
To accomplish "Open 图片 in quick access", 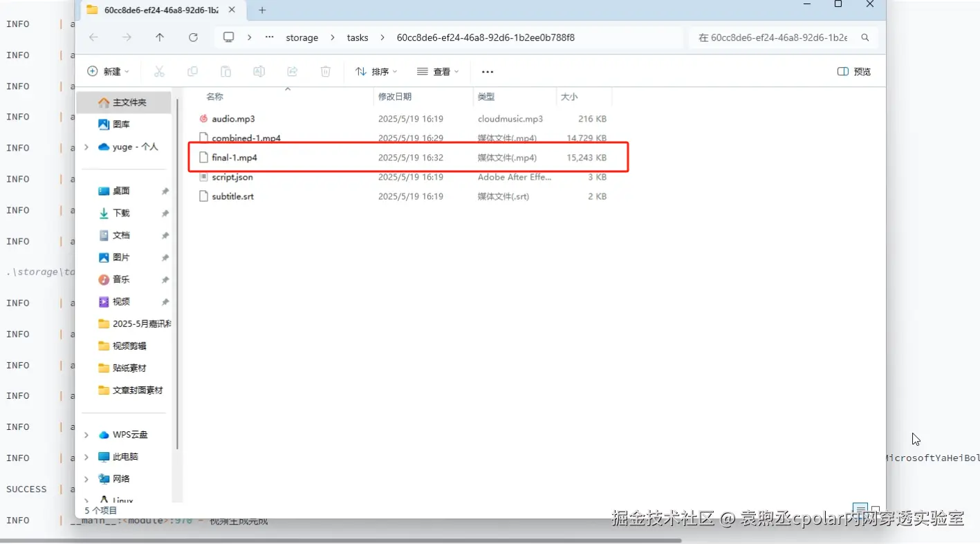I will pyautogui.click(x=121, y=257).
